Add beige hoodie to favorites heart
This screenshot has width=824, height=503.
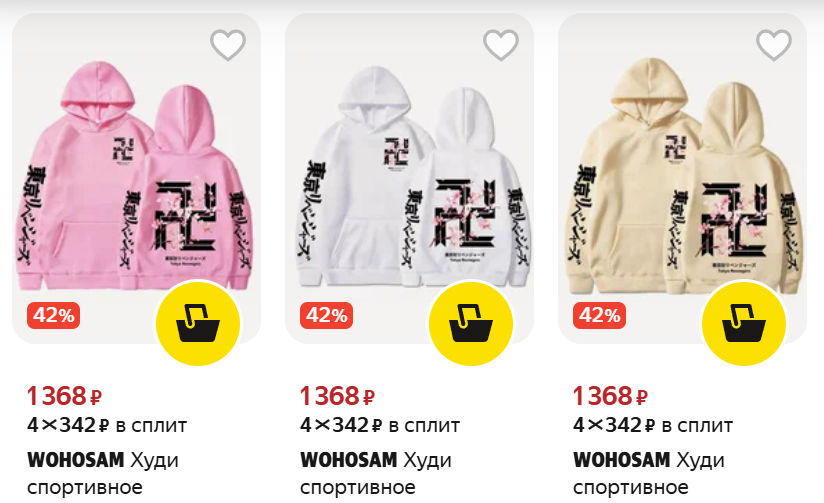[774, 45]
